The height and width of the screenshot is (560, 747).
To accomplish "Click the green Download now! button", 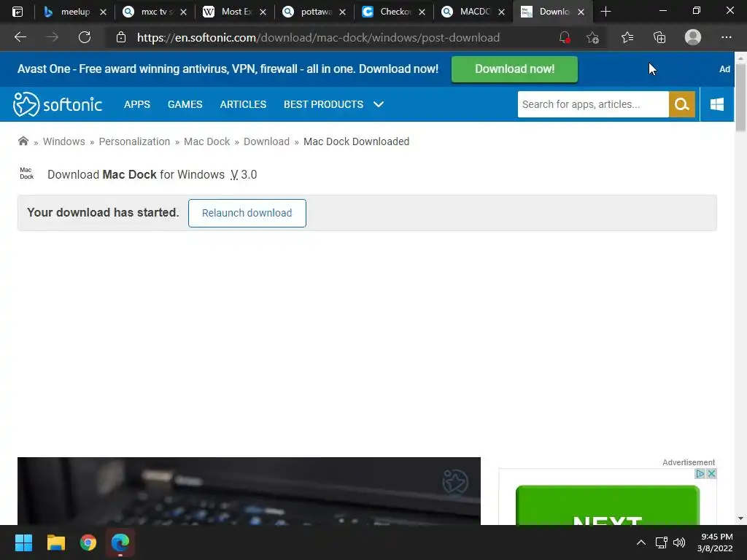I will coord(514,69).
